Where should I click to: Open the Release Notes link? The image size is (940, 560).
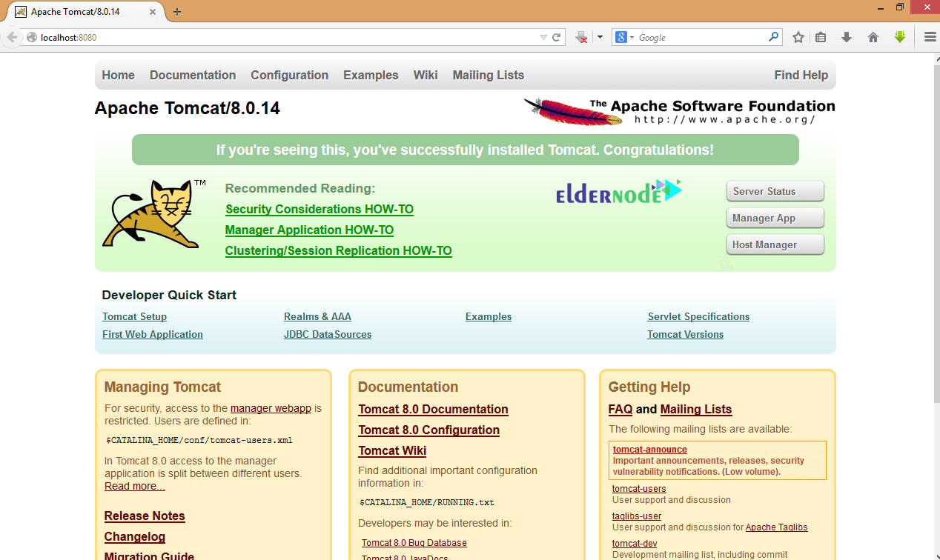(145, 516)
